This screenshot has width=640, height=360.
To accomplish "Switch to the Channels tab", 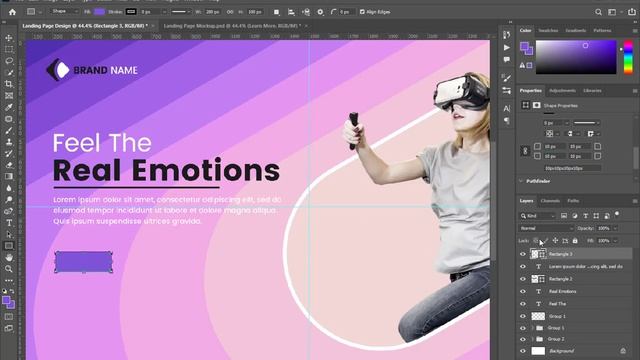I will [550, 201].
